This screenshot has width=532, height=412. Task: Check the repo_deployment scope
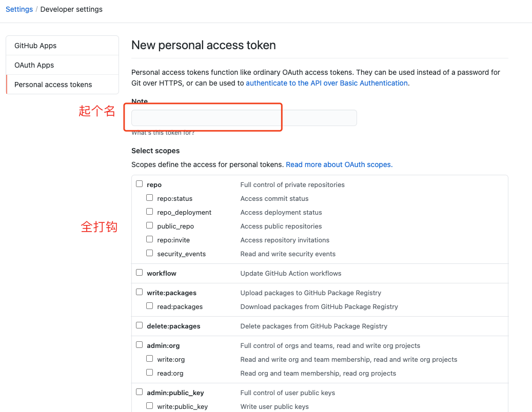(x=150, y=212)
